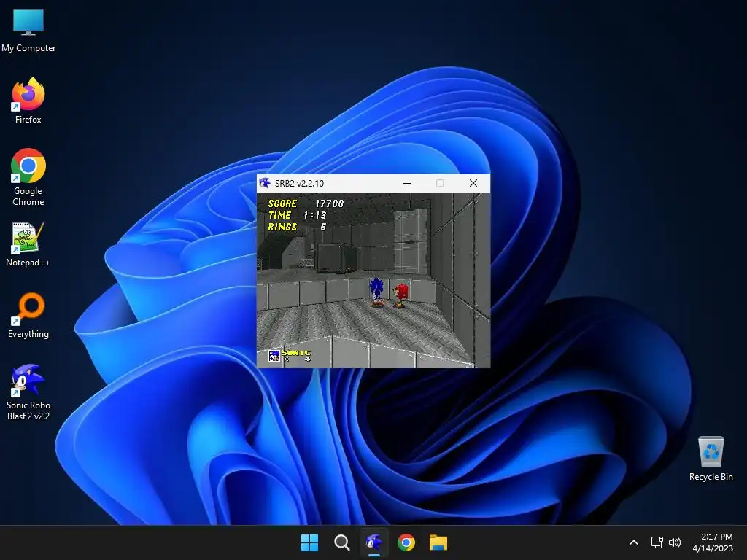Show hidden system tray icons
Image resolution: width=747 pixels, height=560 pixels.
click(x=634, y=542)
